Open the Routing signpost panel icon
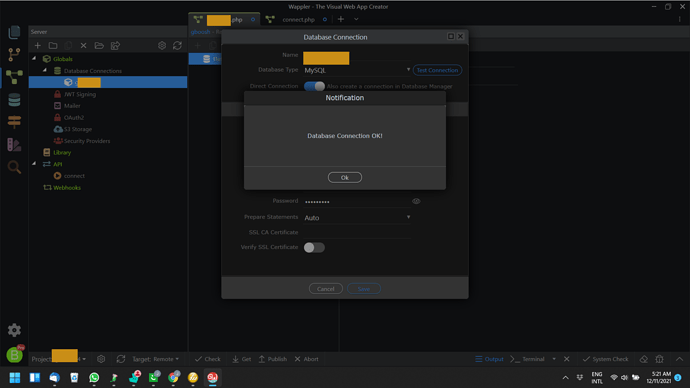The image size is (690, 388). coord(14,122)
